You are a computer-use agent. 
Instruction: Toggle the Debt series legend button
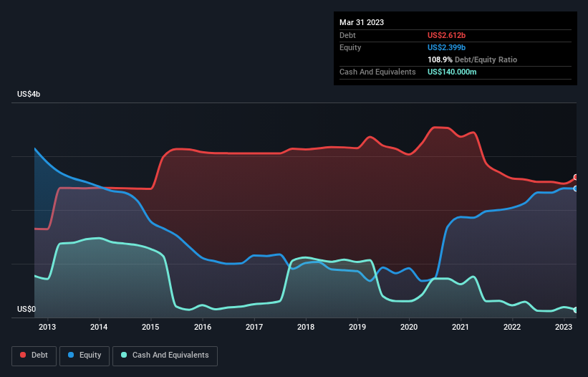(x=34, y=355)
